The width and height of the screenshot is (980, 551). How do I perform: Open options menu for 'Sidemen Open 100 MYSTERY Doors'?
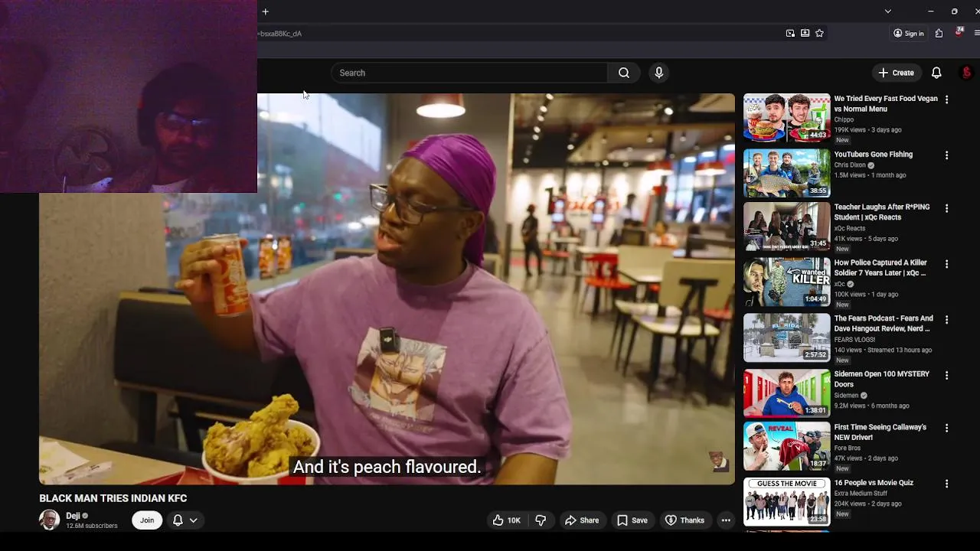click(x=946, y=375)
